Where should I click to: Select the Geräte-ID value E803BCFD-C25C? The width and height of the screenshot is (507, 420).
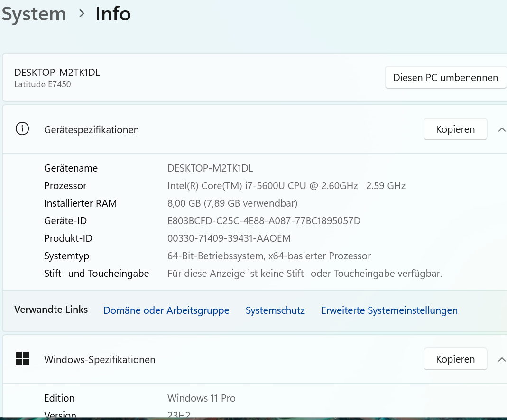tap(264, 220)
